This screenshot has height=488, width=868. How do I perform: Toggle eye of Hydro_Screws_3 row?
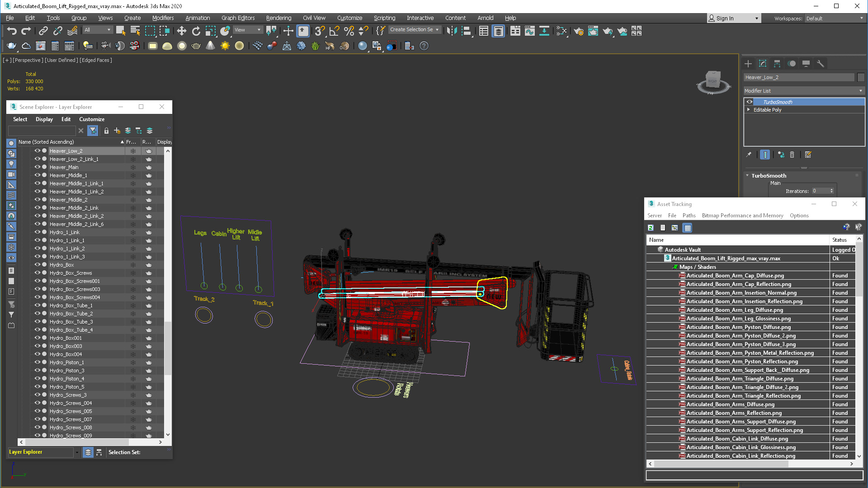tap(38, 395)
